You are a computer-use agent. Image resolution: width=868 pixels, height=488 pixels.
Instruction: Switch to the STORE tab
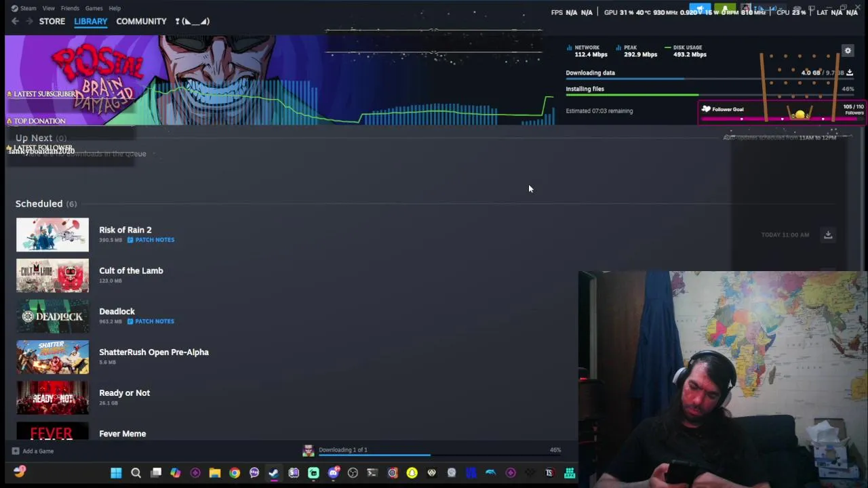tap(52, 22)
